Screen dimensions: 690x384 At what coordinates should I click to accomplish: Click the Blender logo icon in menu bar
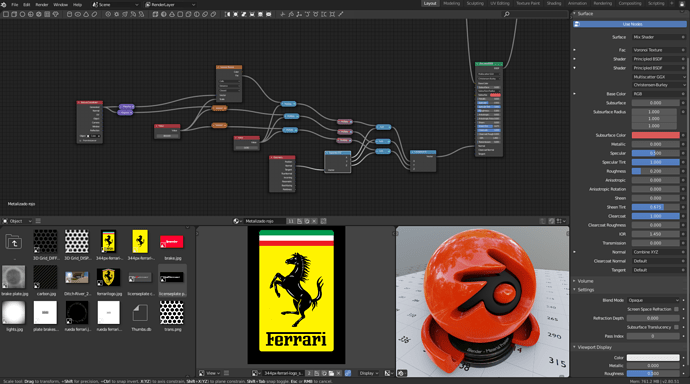point(4,4)
